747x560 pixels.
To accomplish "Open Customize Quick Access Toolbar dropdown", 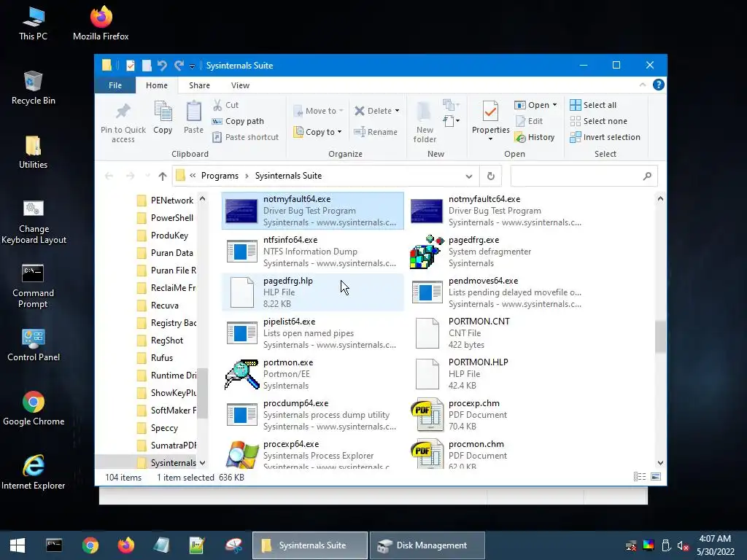I will (192, 66).
